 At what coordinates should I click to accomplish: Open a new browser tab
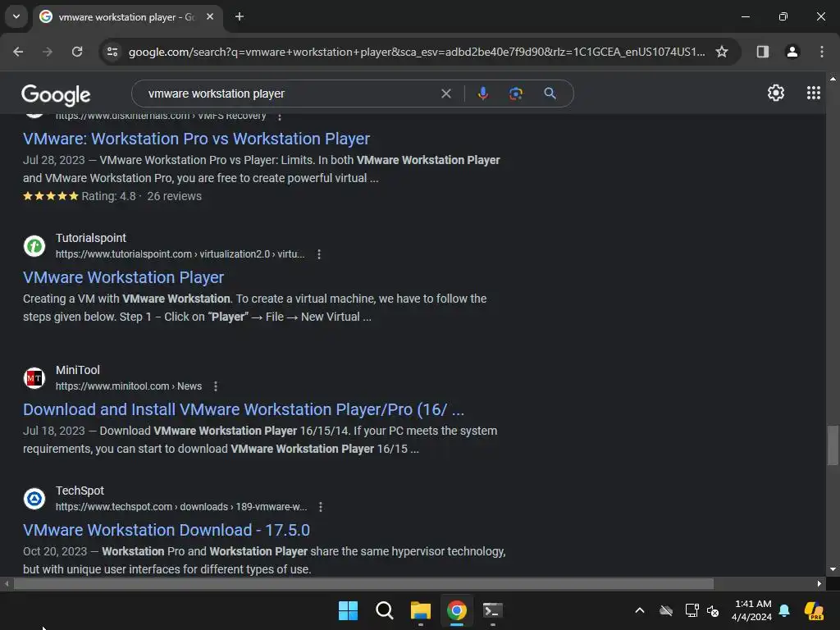tap(240, 17)
